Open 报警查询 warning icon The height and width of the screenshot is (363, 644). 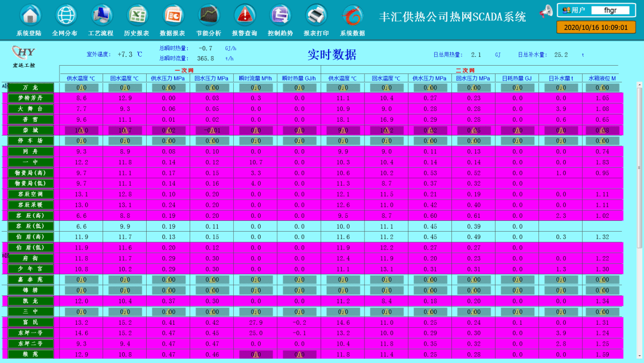pos(245,15)
